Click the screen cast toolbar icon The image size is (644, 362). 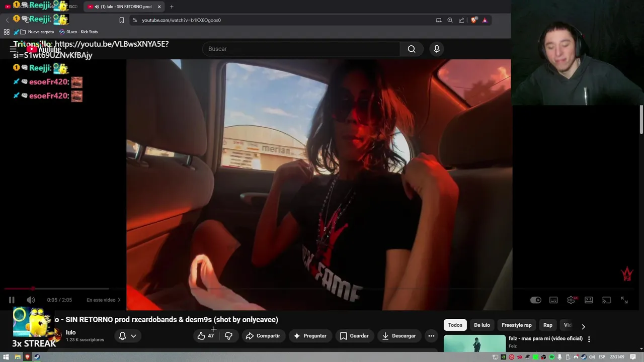(x=439, y=20)
